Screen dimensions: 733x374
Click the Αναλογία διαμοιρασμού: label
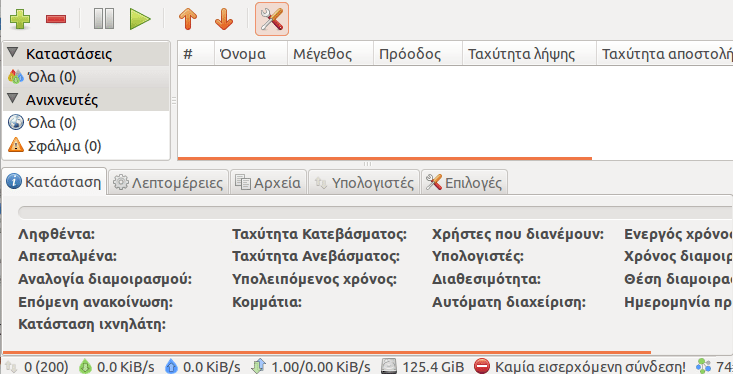click(x=105, y=279)
